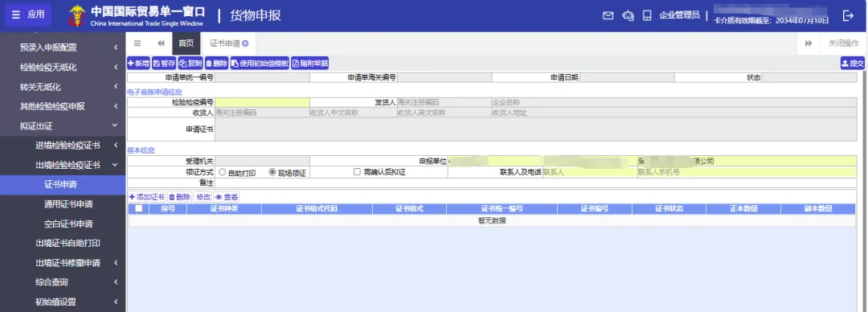Open 随附单据 (attached documents) button
The height and width of the screenshot is (312, 868).
click(310, 64)
